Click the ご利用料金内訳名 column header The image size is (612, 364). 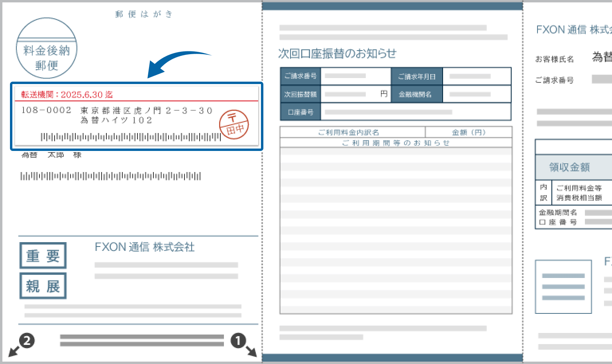(x=353, y=132)
